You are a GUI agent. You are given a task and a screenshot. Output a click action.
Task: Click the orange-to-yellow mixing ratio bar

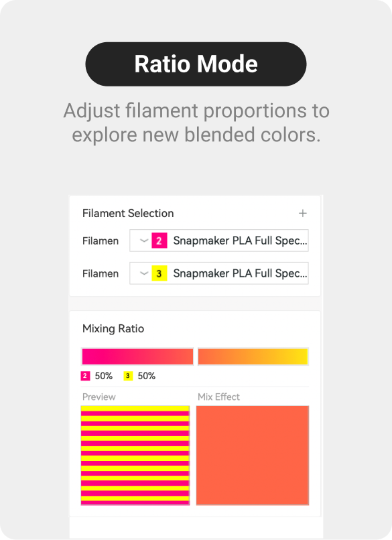click(253, 356)
